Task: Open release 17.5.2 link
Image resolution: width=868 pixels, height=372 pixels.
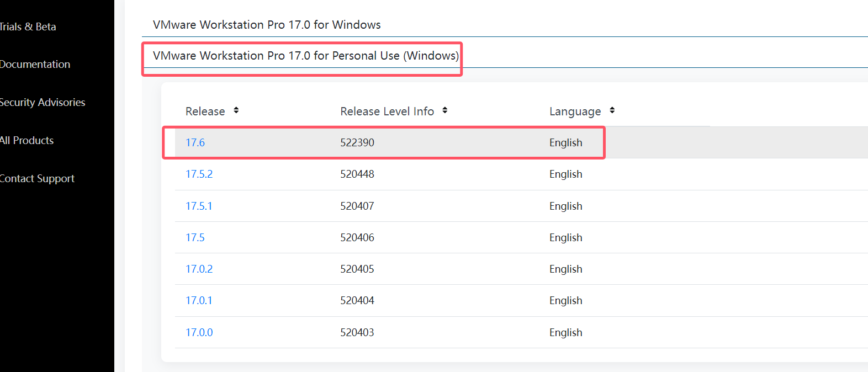Action: (199, 174)
